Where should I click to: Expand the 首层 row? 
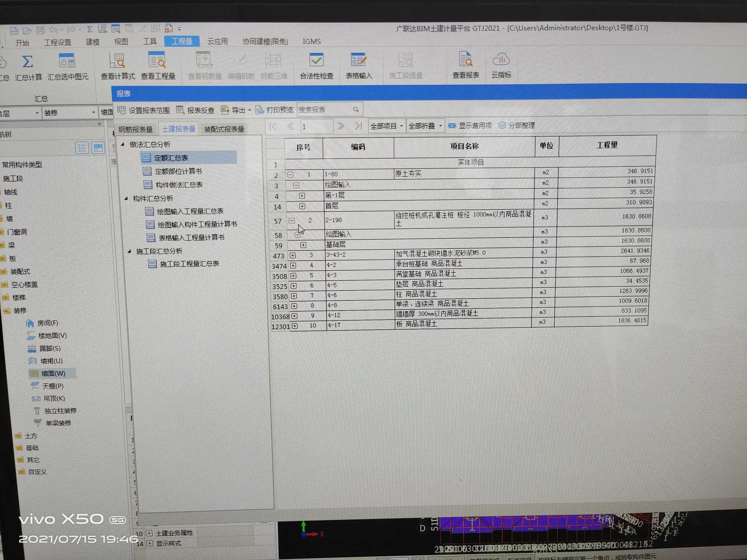point(302,206)
